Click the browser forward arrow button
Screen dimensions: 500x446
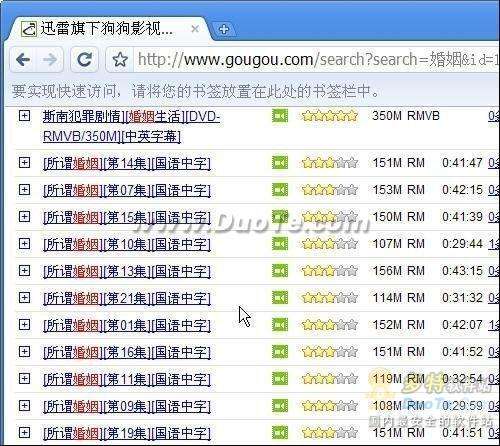50,60
